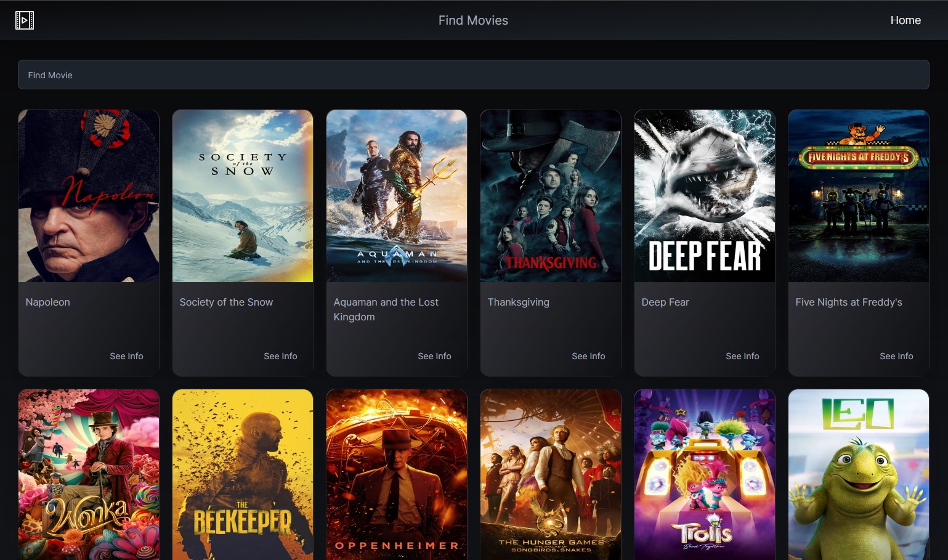Select the Aquaman and the Lost Kingdom title
The height and width of the screenshot is (560, 948).
pyautogui.click(x=386, y=309)
